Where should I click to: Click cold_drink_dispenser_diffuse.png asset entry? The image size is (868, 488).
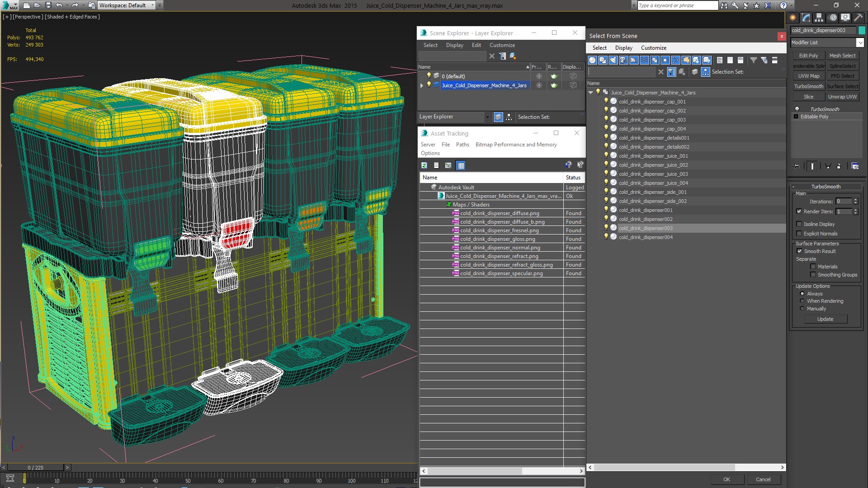pyautogui.click(x=500, y=213)
